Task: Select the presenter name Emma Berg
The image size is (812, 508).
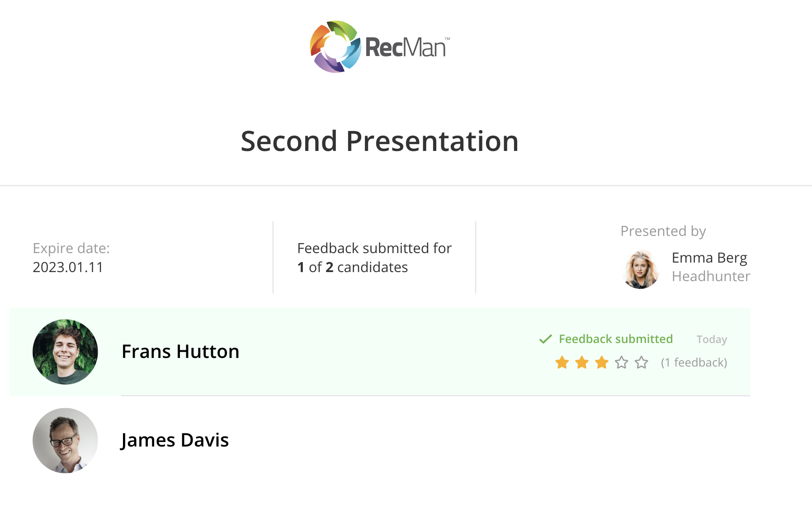Action: (709, 258)
